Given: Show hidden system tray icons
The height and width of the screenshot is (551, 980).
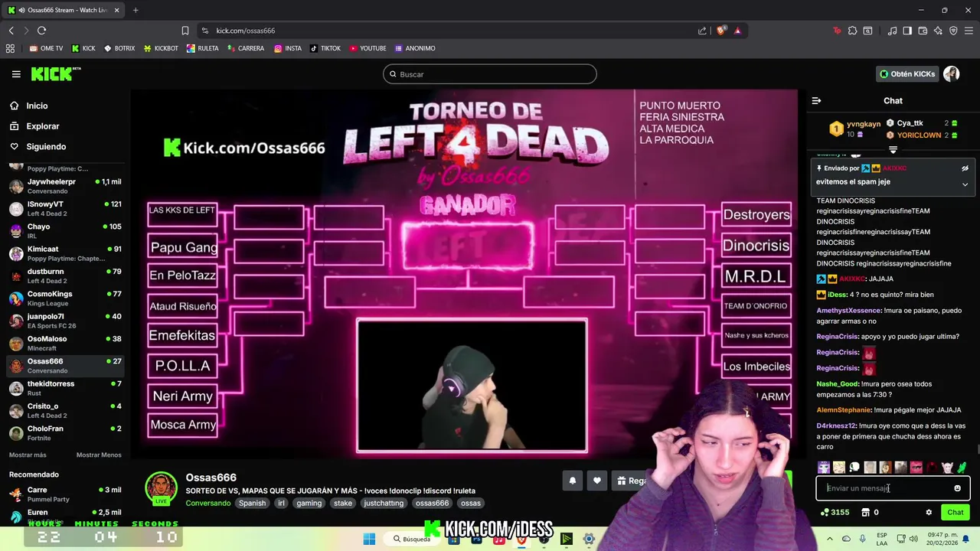Looking at the screenshot, I should [829, 539].
